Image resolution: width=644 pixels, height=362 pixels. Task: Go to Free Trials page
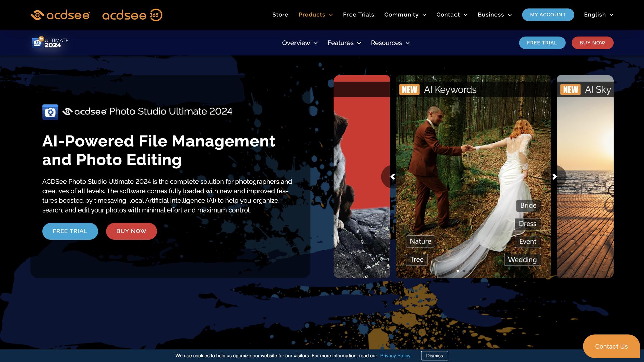[358, 15]
